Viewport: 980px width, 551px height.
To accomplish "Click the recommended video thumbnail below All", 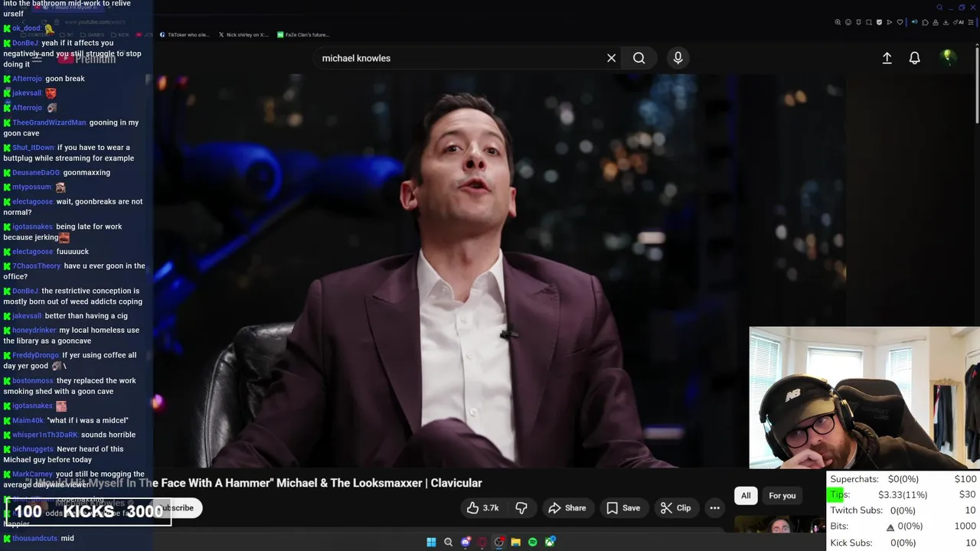I will pos(779,524).
